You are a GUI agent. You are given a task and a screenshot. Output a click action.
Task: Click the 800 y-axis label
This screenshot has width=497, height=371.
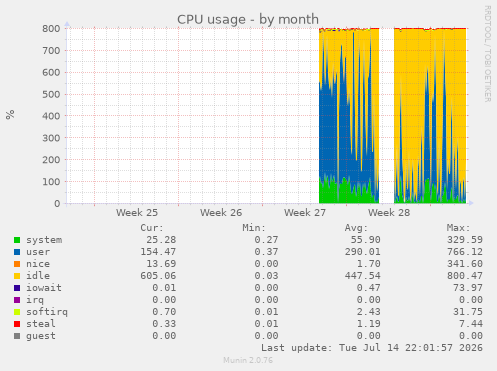tap(51, 29)
